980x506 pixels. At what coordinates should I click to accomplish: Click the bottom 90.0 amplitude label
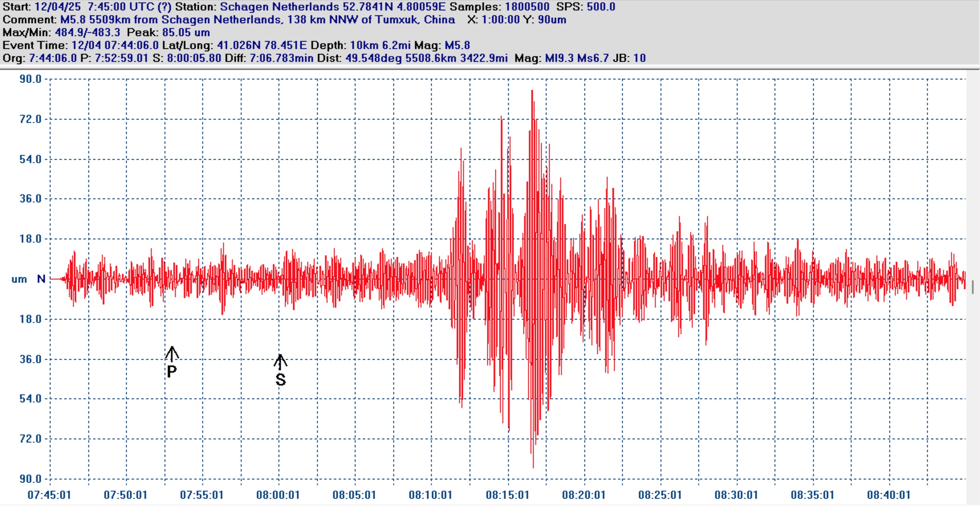coord(30,479)
